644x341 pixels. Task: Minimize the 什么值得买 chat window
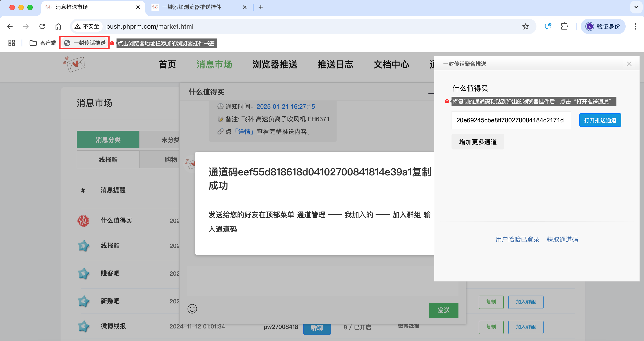pyautogui.click(x=431, y=93)
